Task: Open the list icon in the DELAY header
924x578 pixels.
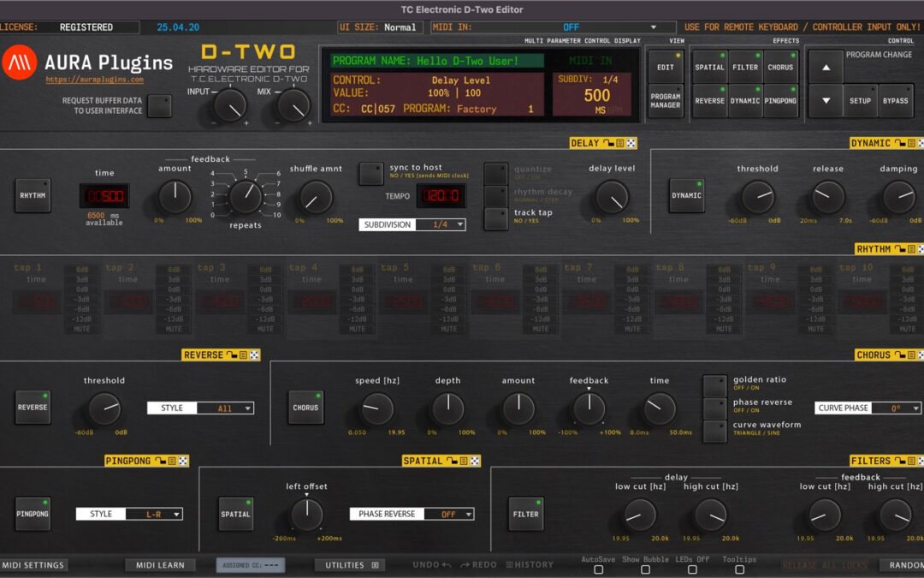Action: 619,143
